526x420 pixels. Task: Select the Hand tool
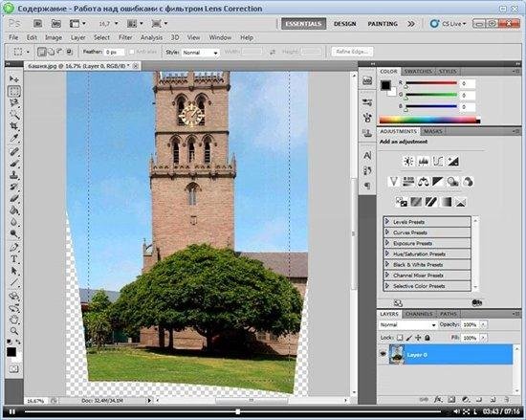[13, 319]
